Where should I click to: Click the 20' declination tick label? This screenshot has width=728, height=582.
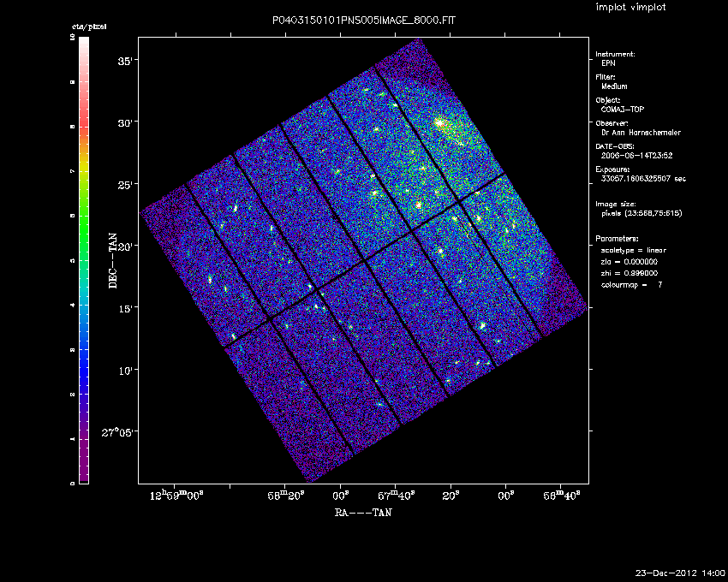pos(125,246)
